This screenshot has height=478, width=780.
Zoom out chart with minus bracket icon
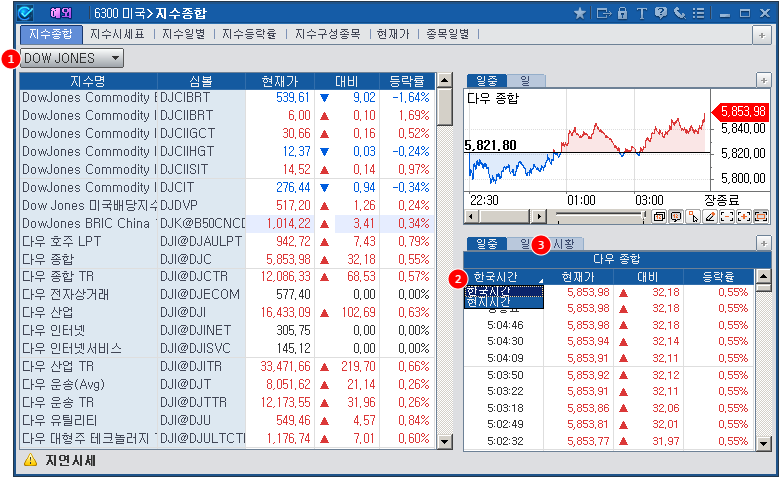(x=727, y=217)
